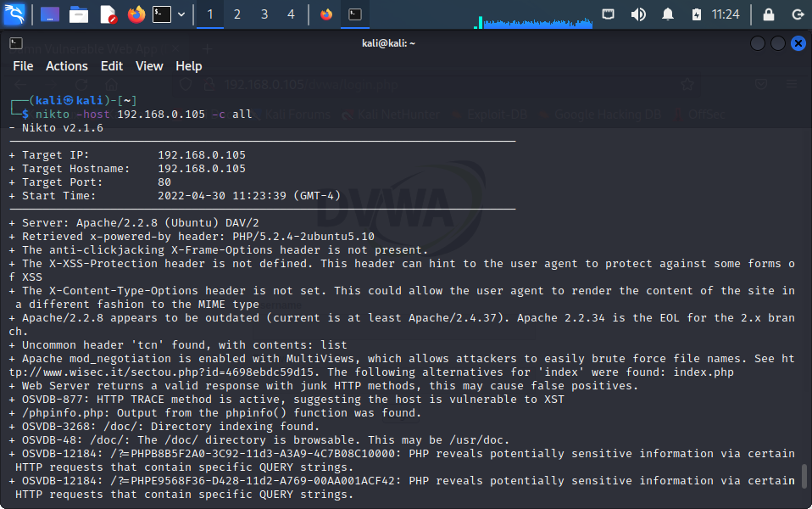The height and width of the screenshot is (509, 812).
Task: Close the kali@kali terminal window
Action: [798, 43]
